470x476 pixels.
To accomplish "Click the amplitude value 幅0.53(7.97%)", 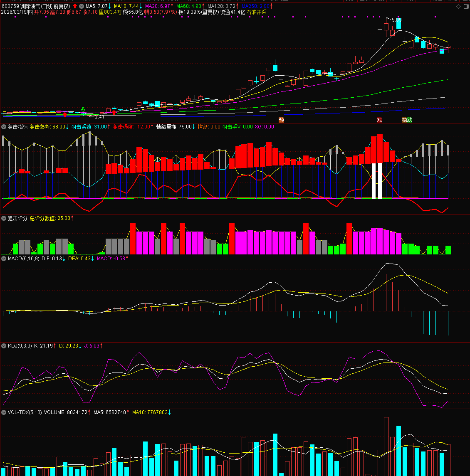I will (x=161, y=12).
